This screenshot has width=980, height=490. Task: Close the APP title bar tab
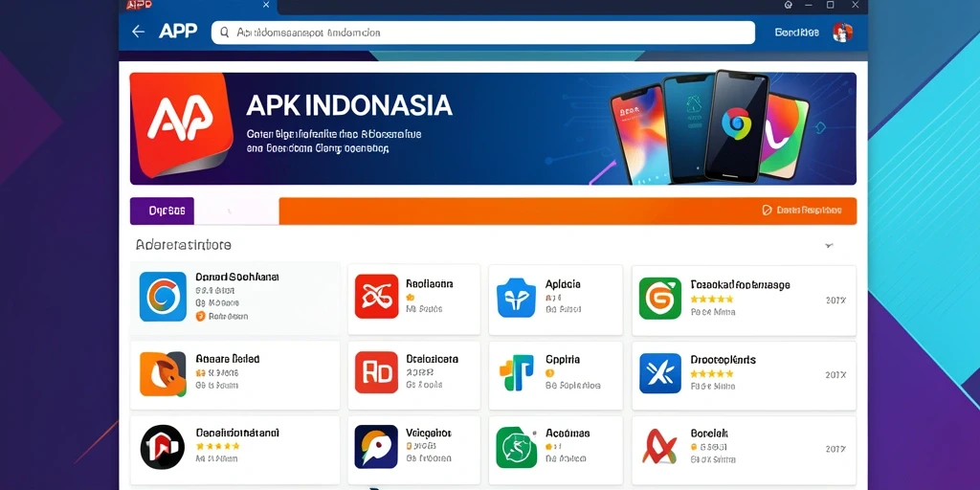click(266, 5)
